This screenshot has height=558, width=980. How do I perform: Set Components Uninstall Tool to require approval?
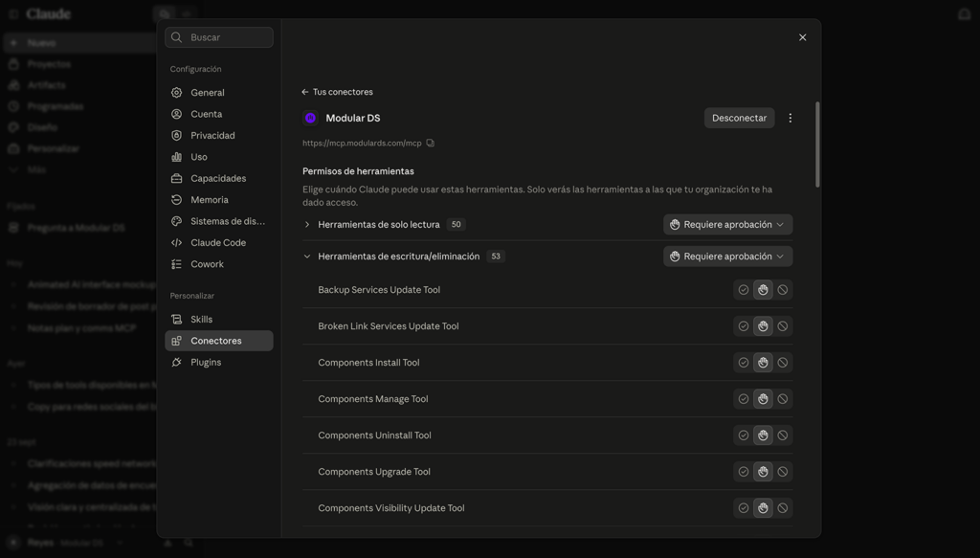pos(763,435)
